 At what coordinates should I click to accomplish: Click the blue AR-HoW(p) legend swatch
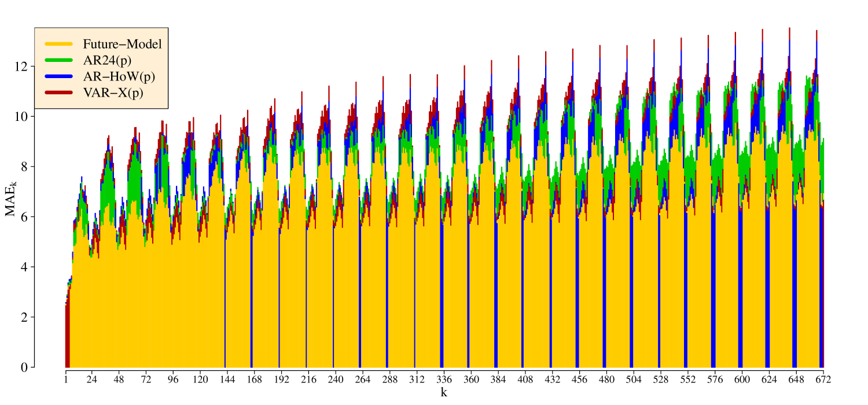(58, 76)
